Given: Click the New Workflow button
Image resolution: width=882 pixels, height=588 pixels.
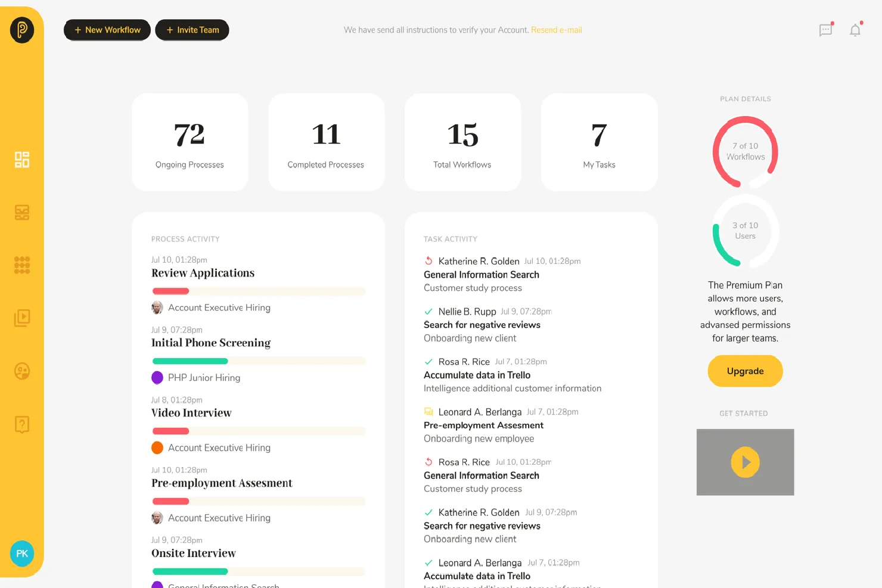Looking at the screenshot, I should [x=107, y=30].
